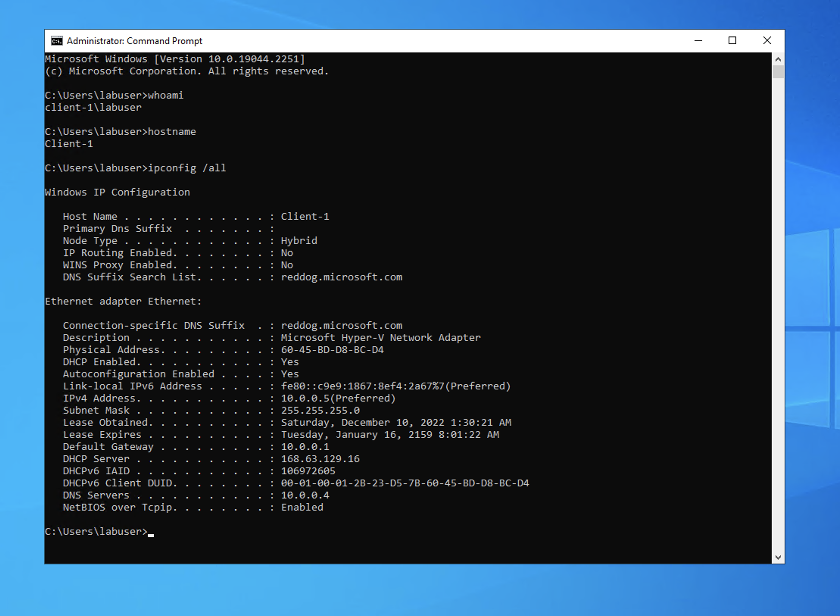This screenshot has width=840, height=616.
Task: Click the whoami command line
Action: click(114, 95)
